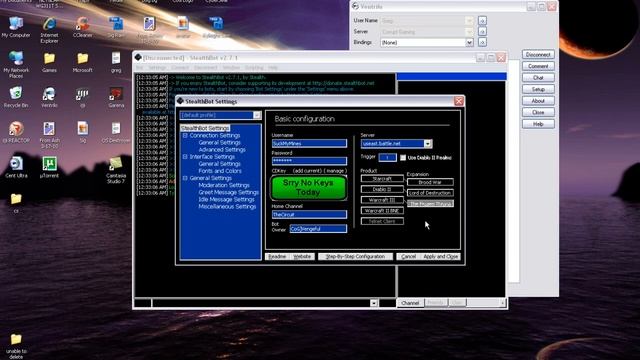Select Miscellaneous Settings in tree
Image resolution: width=640 pixels, height=360 pixels.
227,207
